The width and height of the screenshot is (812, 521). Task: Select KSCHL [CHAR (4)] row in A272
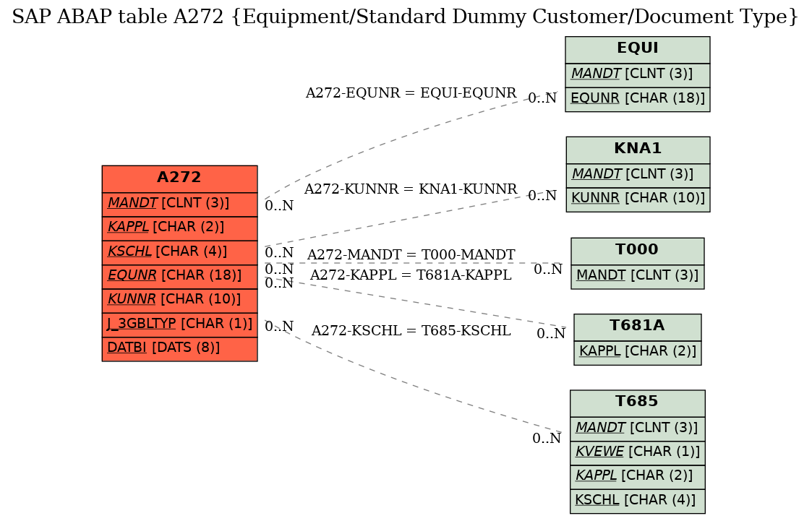click(x=180, y=253)
